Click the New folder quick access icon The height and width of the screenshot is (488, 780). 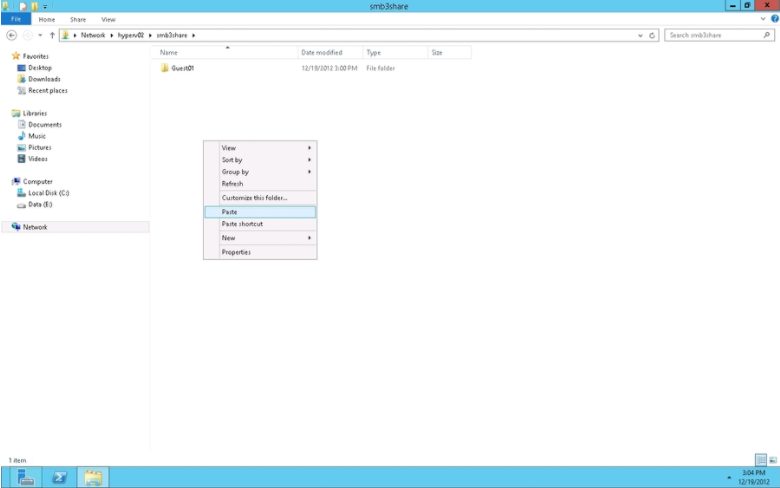pos(34,6)
